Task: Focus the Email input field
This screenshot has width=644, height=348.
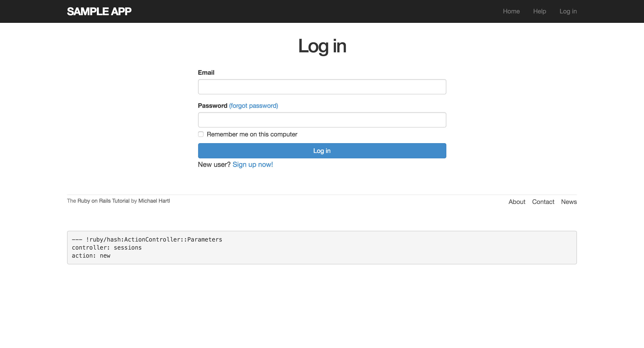Action: 322,87
